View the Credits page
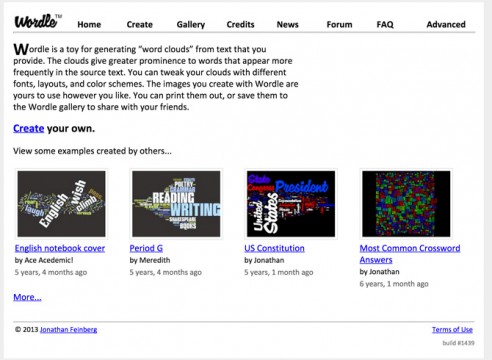 click(x=240, y=24)
